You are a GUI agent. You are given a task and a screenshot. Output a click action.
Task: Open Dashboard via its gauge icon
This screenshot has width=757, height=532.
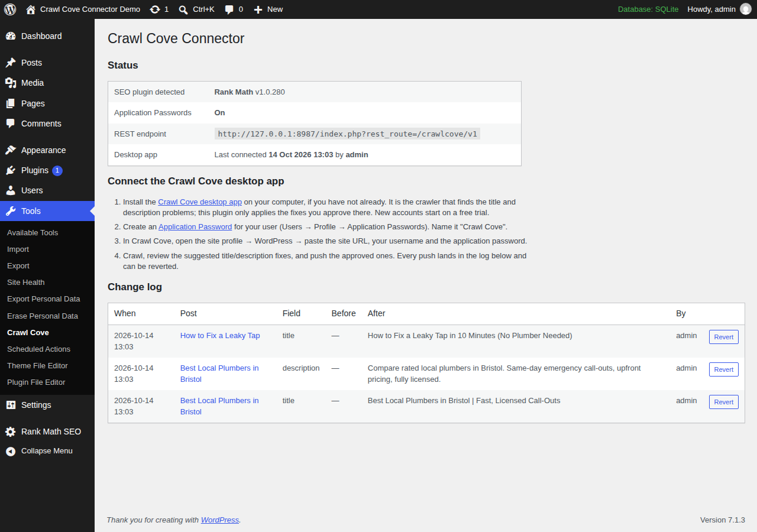(11, 36)
